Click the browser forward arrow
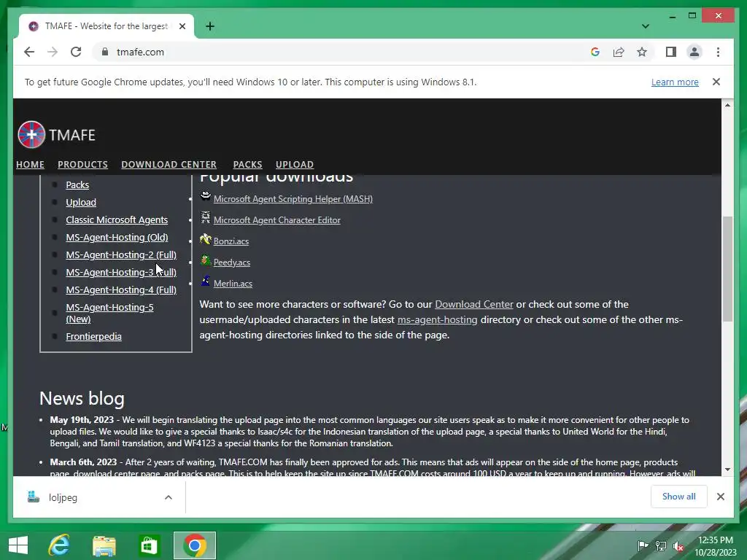 (x=53, y=52)
